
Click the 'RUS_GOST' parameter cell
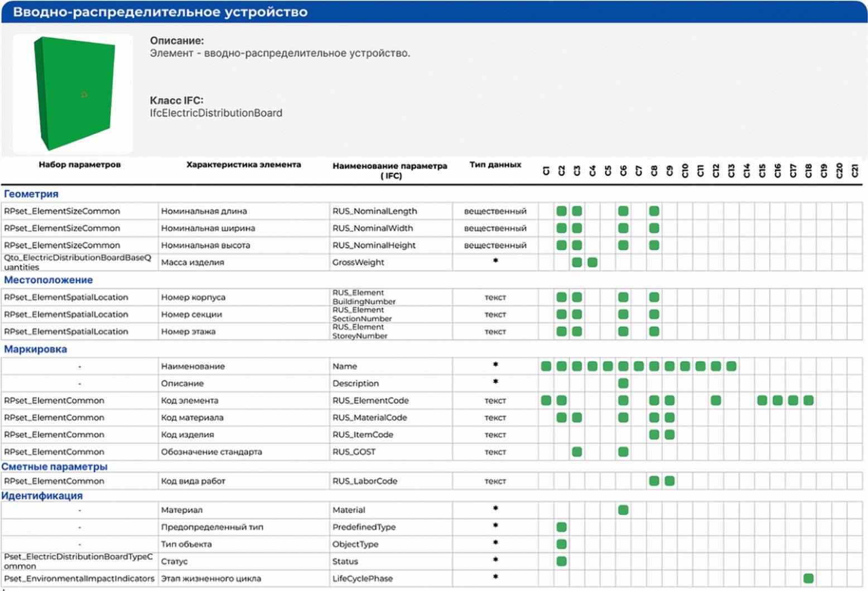390,452
